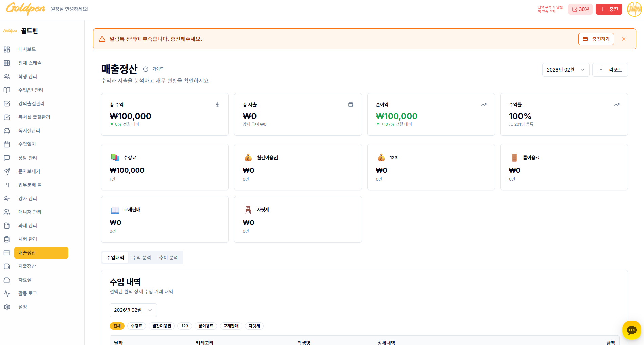
Task: Switch to the 추이 분석 tab
Action: [168, 258]
